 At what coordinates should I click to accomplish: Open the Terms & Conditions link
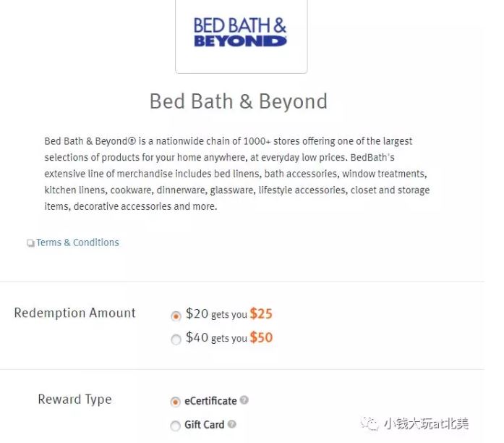[77, 242]
